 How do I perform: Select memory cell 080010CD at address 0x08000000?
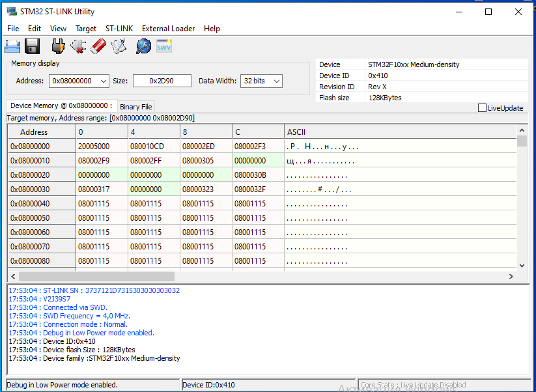coord(147,147)
